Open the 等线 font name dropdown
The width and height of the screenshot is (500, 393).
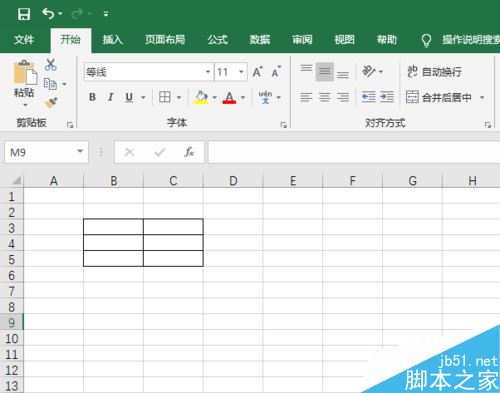pos(208,72)
